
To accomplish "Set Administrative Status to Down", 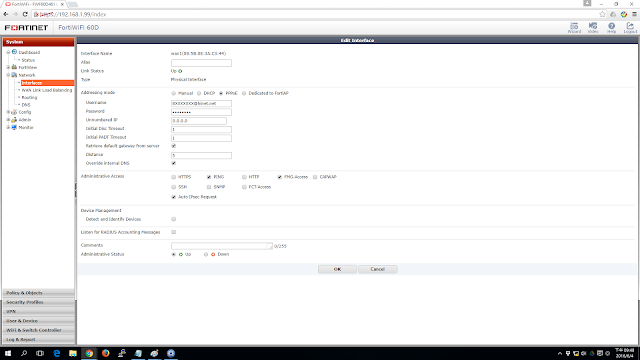I will point(206,254).
